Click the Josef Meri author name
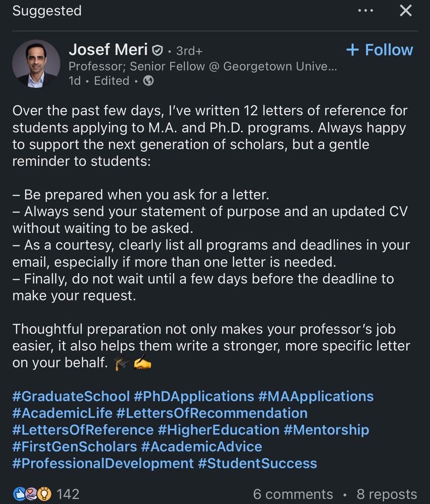 click(108, 50)
